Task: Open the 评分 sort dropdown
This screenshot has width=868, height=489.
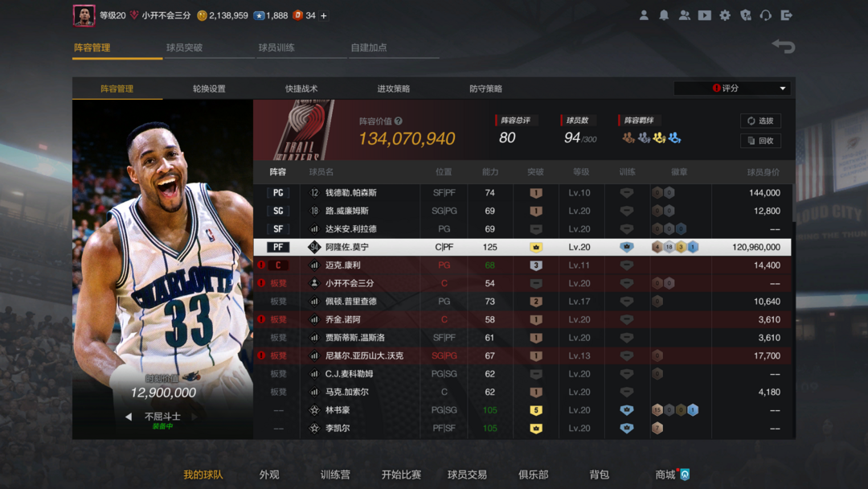Action: 732,88
